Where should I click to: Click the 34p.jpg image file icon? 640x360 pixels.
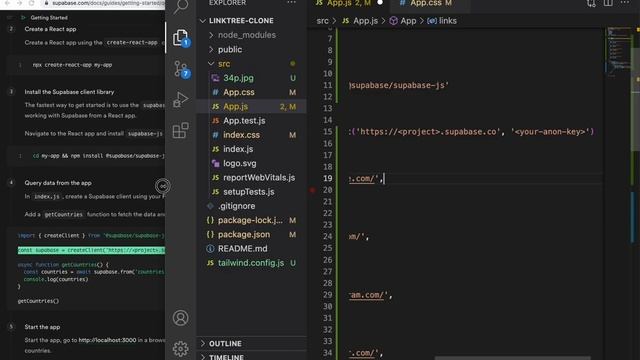(x=215, y=78)
